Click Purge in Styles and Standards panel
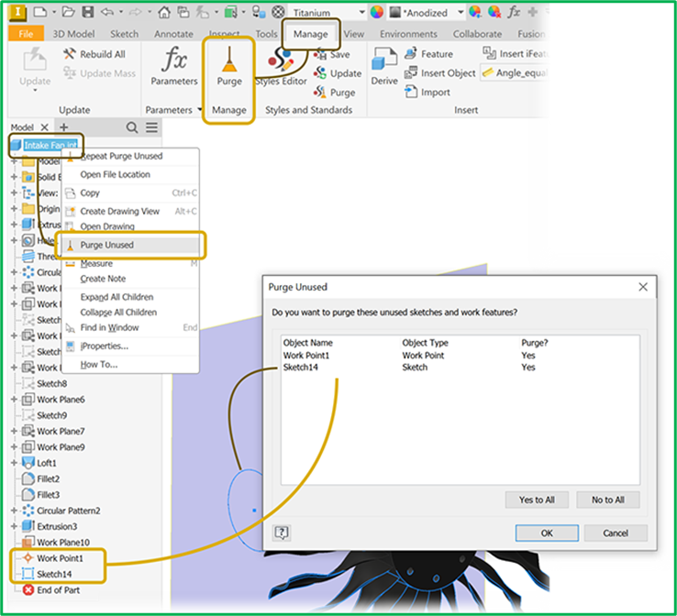 click(x=335, y=93)
